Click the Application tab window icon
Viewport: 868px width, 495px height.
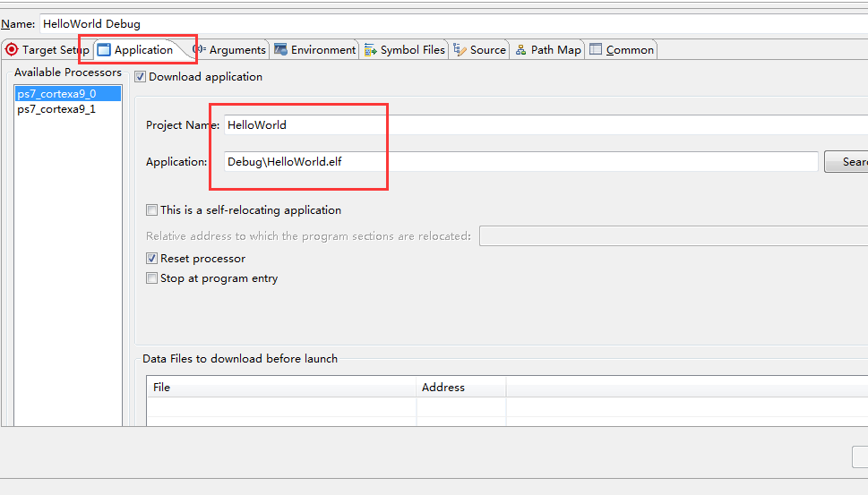[x=104, y=50]
